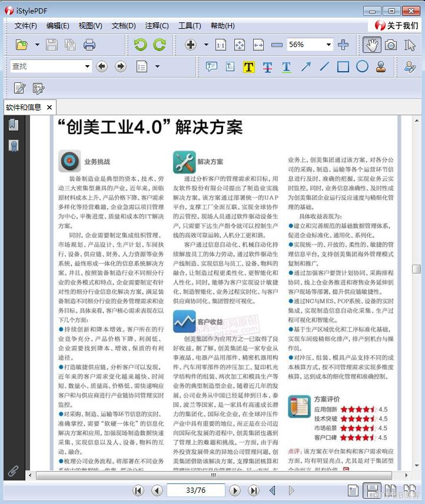Open the zoom tool dropdown arrow

tap(206, 45)
